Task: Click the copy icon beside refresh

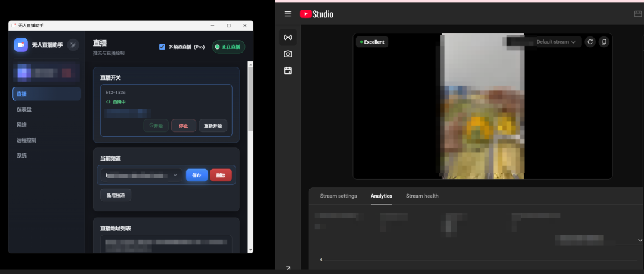Action: coord(603,42)
